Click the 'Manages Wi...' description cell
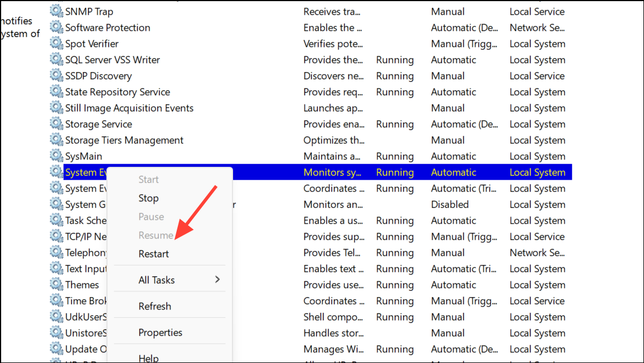The width and height of the screenshot is (644, 363). click(333, 349)
